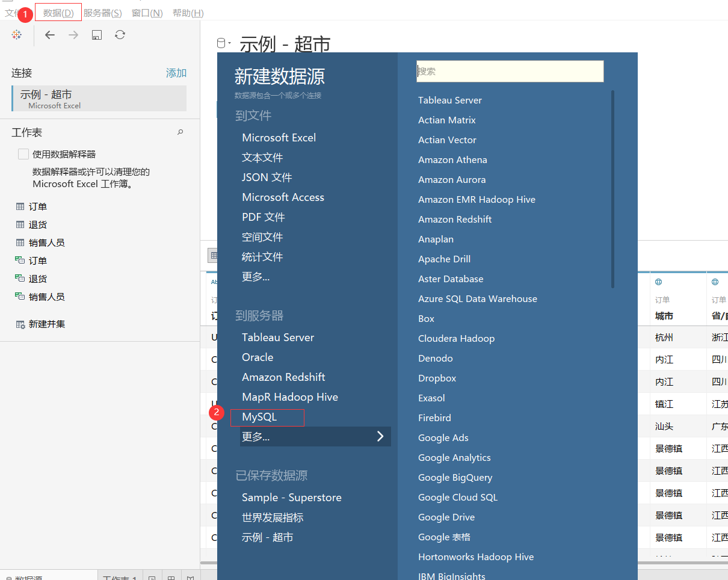Choose 统计文件 connector
The width and height of the screenshot is (728, 580).
click(x=262, y=256)
